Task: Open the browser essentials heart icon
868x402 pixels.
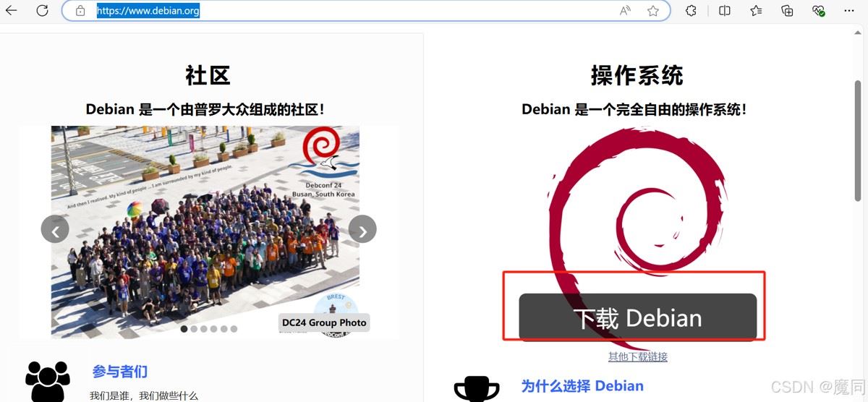Action: click(819, 11)
